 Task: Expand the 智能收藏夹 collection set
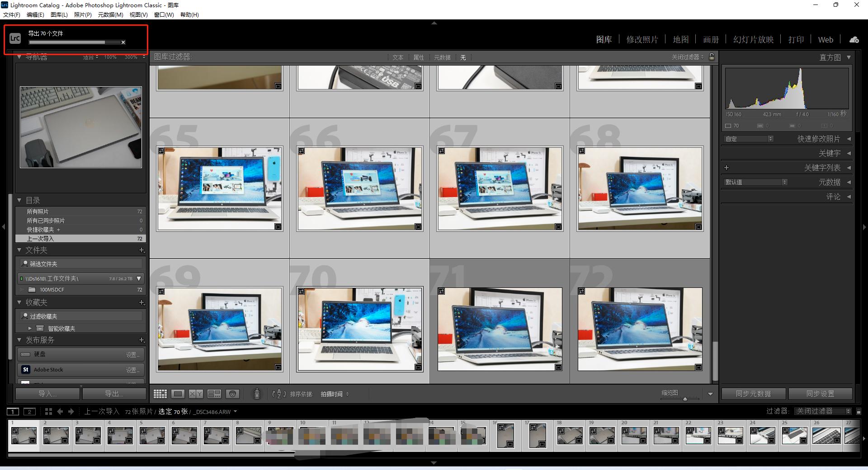tap(30, 329)
